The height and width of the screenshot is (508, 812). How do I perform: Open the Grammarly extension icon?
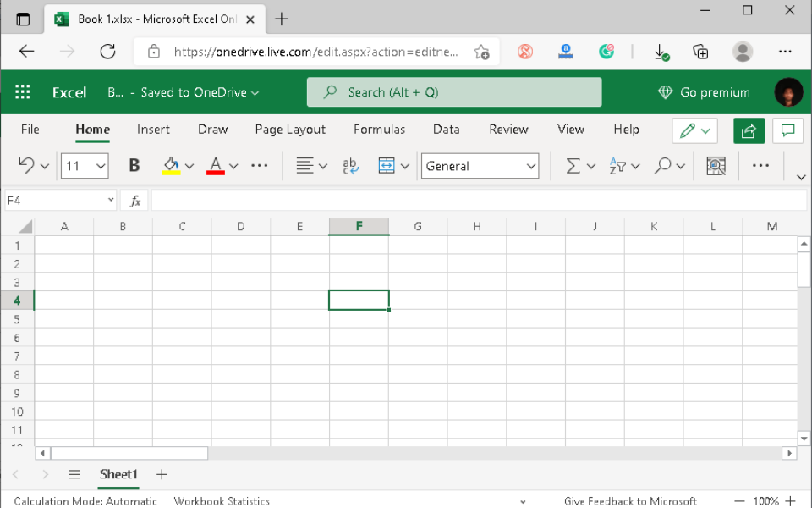tap(606, 52)
